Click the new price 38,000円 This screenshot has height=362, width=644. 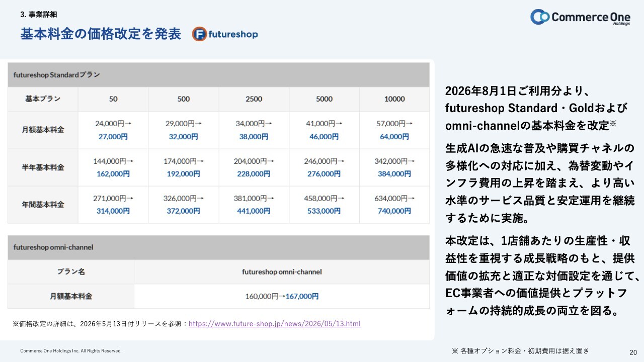(254, 136)
